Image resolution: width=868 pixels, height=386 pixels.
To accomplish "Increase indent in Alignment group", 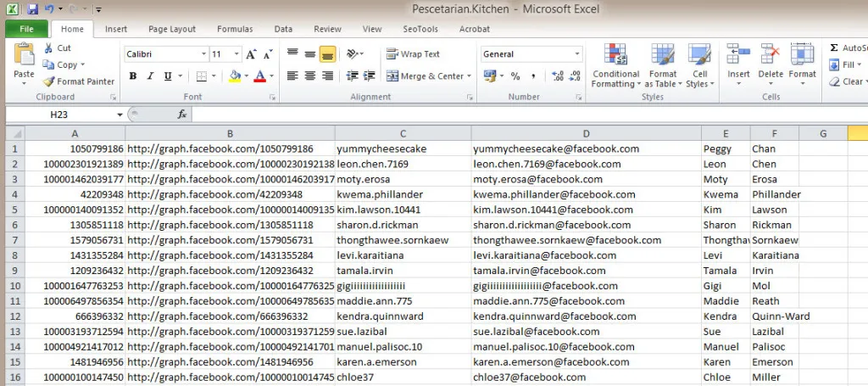I will pos(370,76).
